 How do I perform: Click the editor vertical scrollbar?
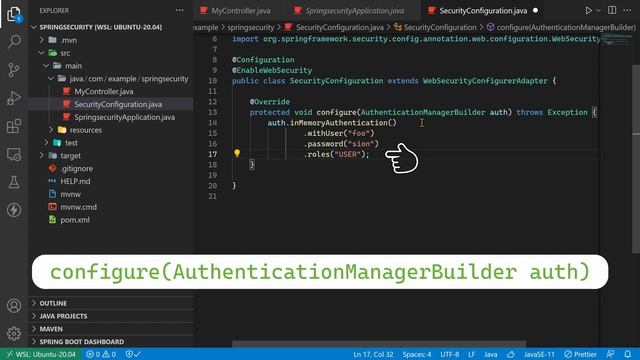click(x=636, y=159)
